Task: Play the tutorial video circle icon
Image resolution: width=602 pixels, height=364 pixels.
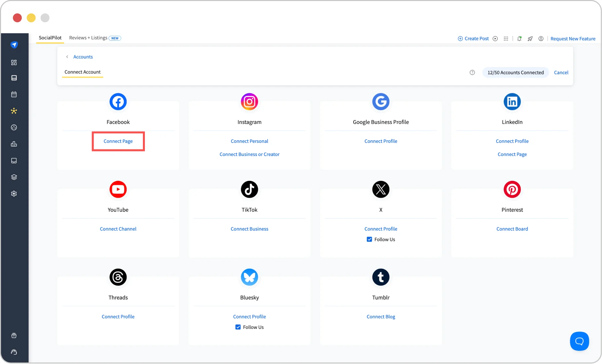Action: click(495, 38)
